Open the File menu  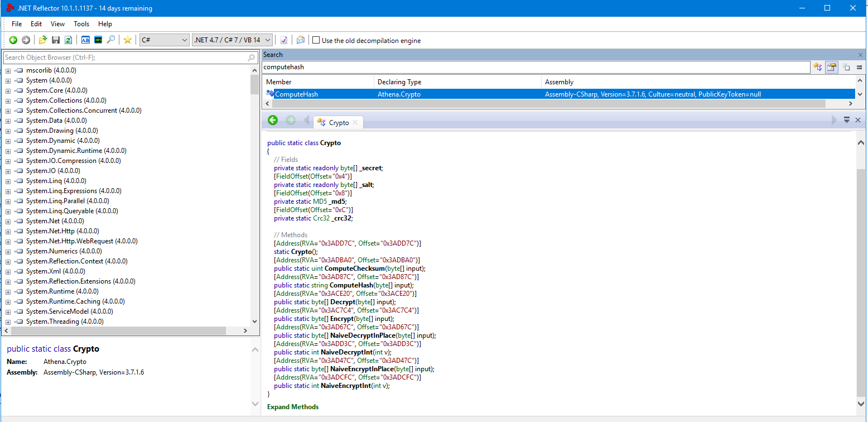pyautogui.click(x=17, y=24)
